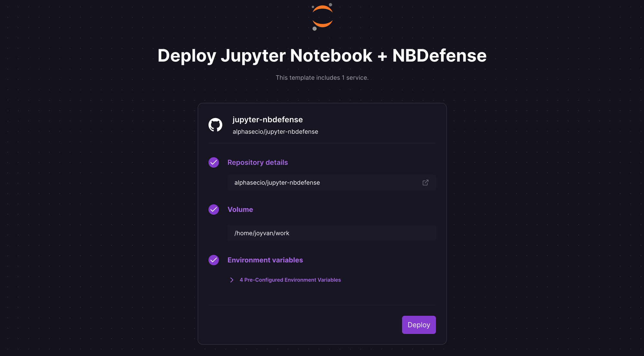Click the jupyter-nbdefense service title
This screenshot has height=356, width=644.
(x=267, y=119)
